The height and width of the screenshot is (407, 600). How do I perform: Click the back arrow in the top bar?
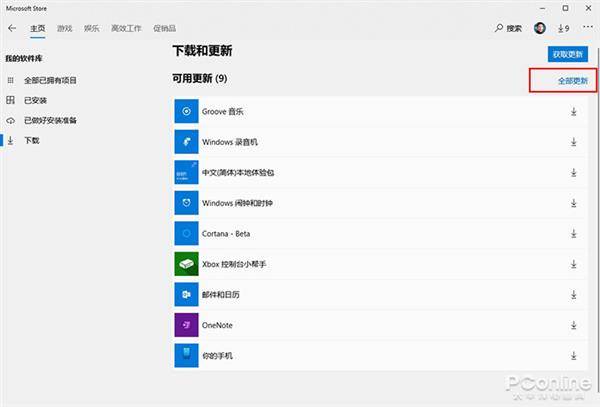pyautogui.click(x=11, y=29)
